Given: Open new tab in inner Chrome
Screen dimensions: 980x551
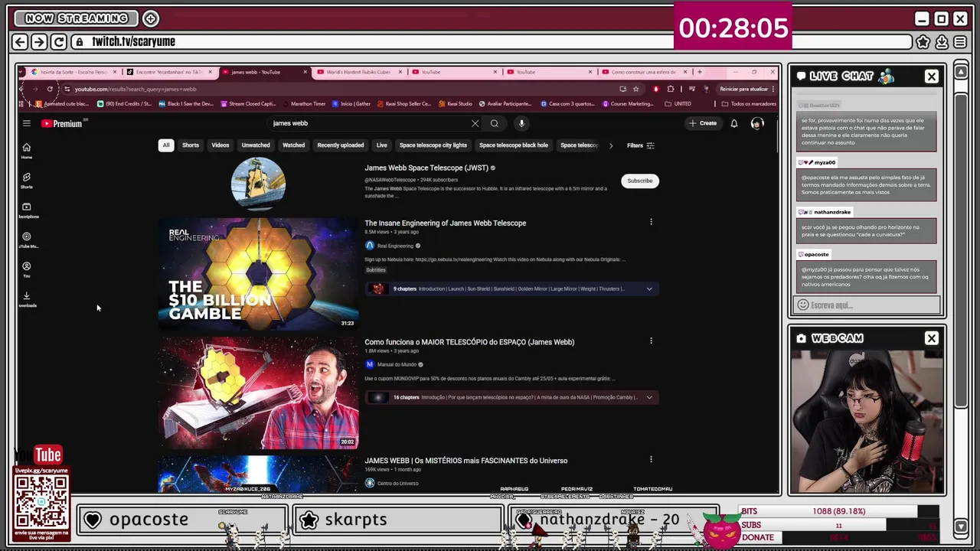Looking at the screenshot, I should (x=699, y=72).
